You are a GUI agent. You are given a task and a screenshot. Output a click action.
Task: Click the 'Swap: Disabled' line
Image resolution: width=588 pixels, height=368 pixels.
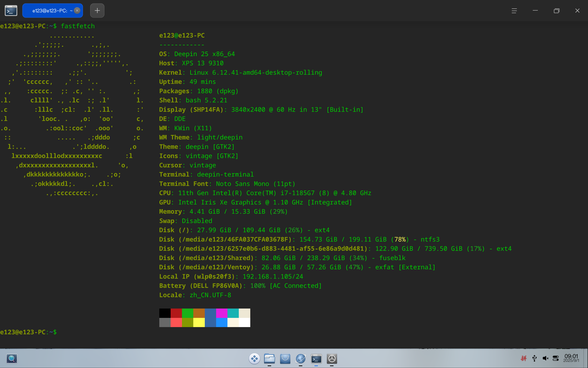[186, 221]
